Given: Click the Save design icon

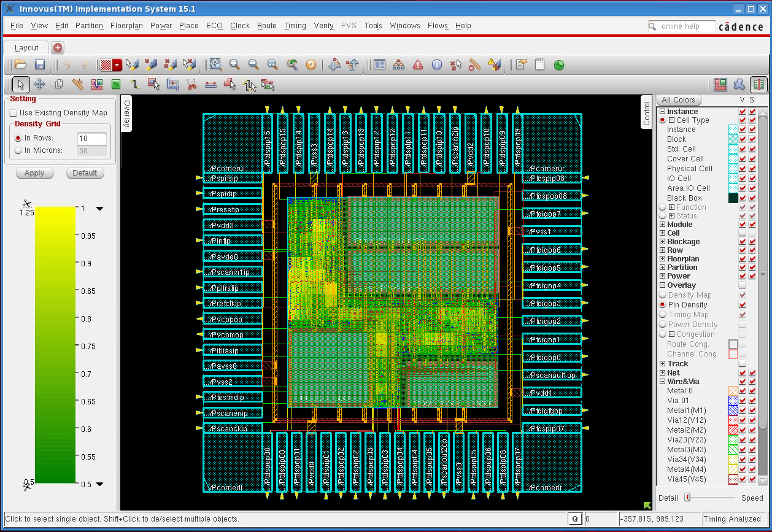Looking at the screenshot, I should coord(40,64).
